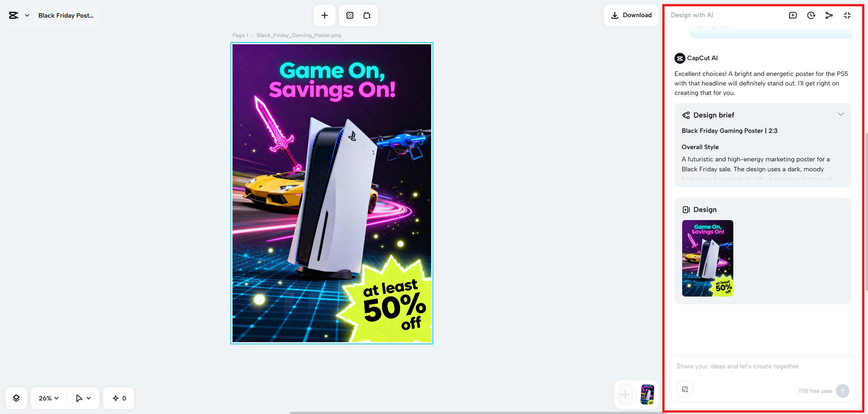Start a new AI chat
The height and width of the screenshot is (414, 868).
793,15
